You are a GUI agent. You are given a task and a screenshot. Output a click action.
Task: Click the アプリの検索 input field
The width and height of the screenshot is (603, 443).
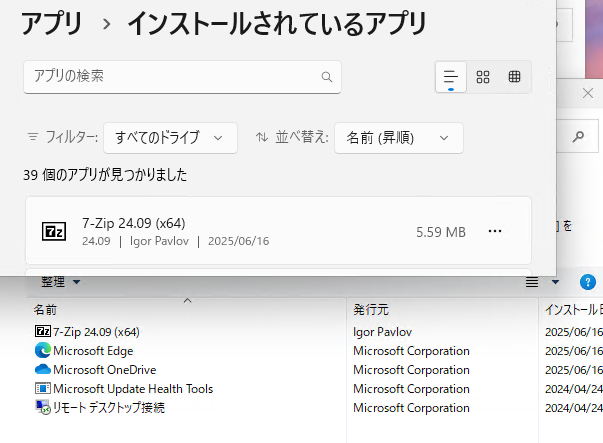182,77
